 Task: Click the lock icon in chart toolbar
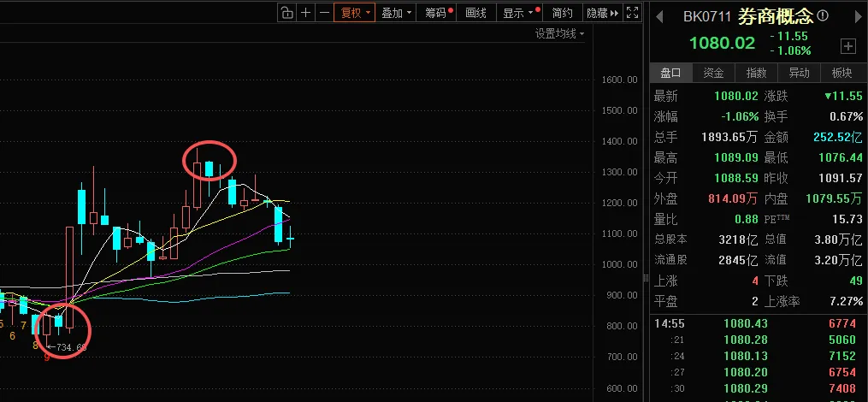point(286,13)
